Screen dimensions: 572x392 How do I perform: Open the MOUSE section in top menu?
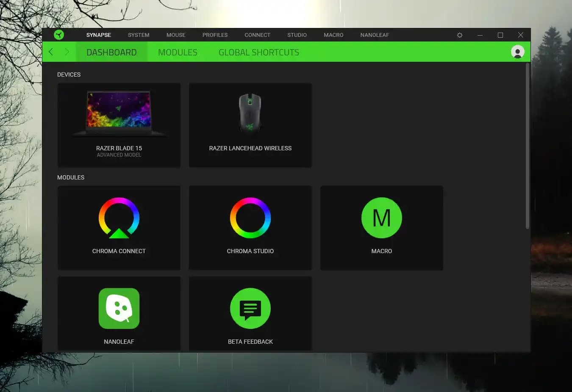pos(176,35)
